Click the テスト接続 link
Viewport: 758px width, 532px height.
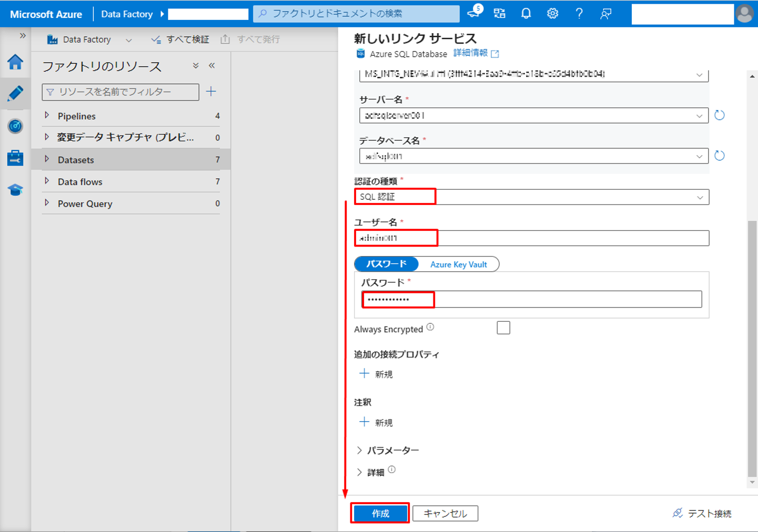702,514
